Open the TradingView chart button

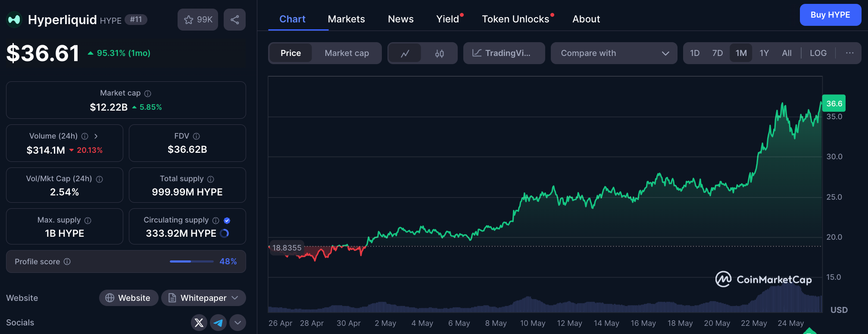[504, 53]
